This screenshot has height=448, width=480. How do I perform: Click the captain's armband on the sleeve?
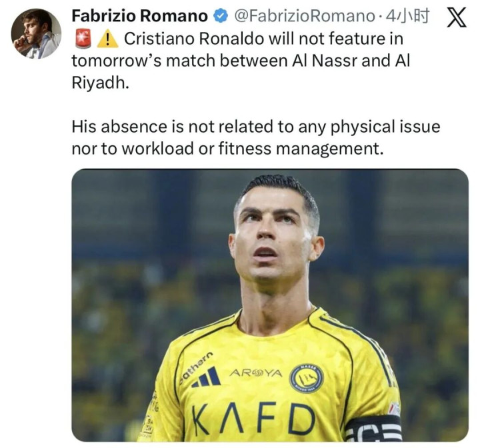[373, 428]
